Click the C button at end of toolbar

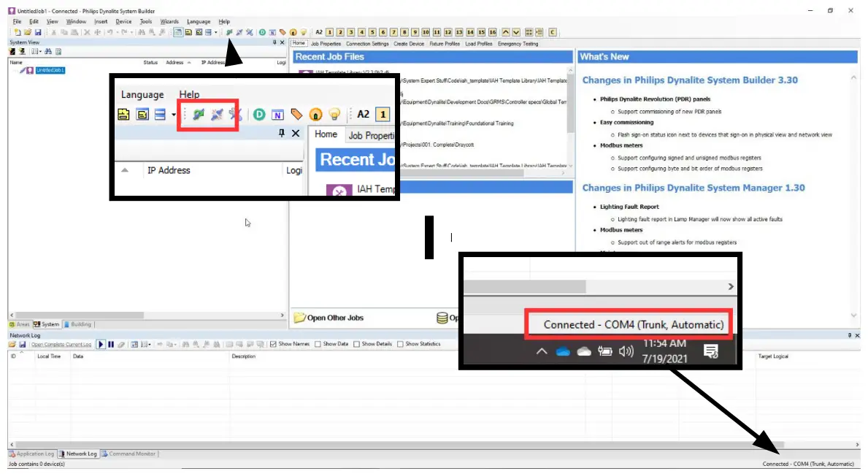pos(553,33)
